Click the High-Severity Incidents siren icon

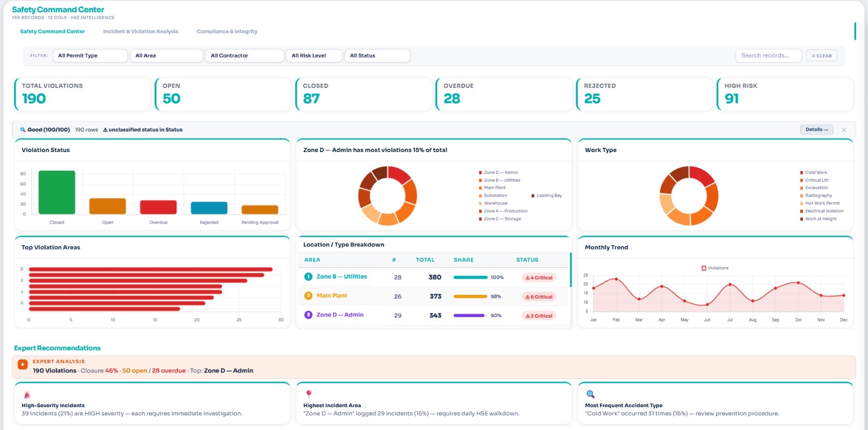click(x=27, y=395)
